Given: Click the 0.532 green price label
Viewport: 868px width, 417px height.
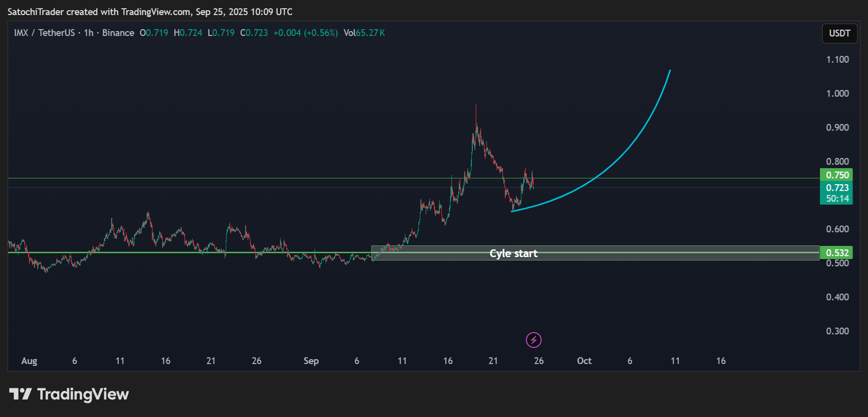Looking at the screenshot, I should [x=836, y=253].
